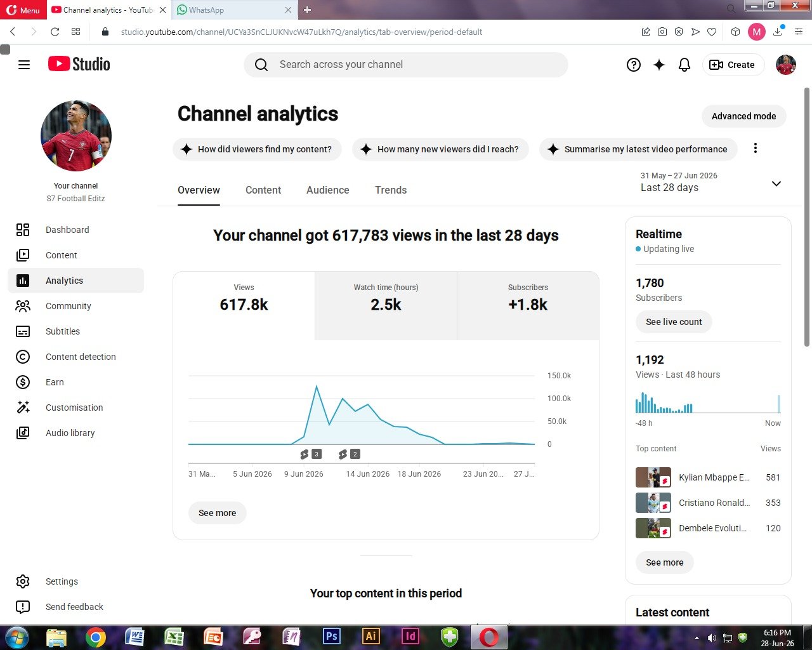Open a new browser tab
Screen dimensions: 812x650
[308, 10]
